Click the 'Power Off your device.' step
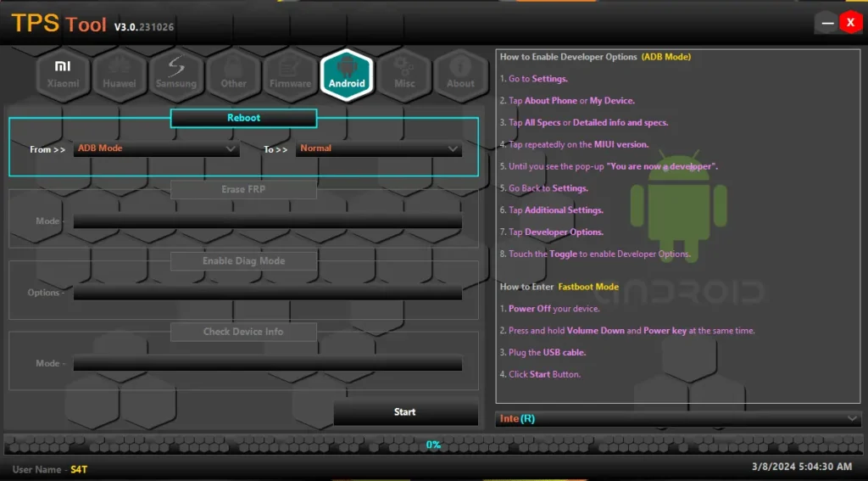This screenshot has height=481, width=868. (x=549, y=309)
